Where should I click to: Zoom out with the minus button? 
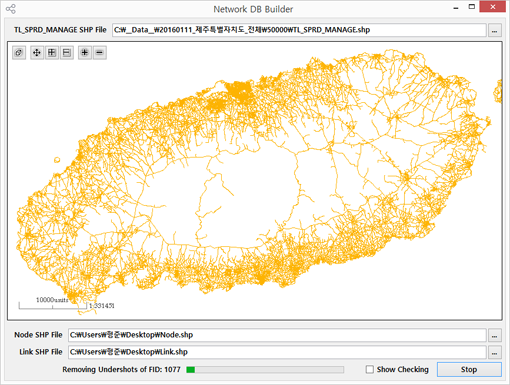100,53
